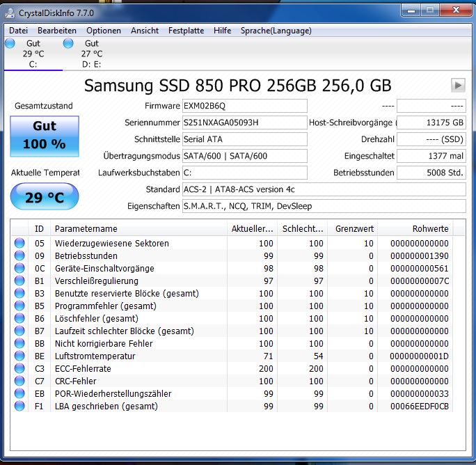Click raw value 00066EEDF0CB
The height and width of the screenshot is (465, 476).
point(419,406)
